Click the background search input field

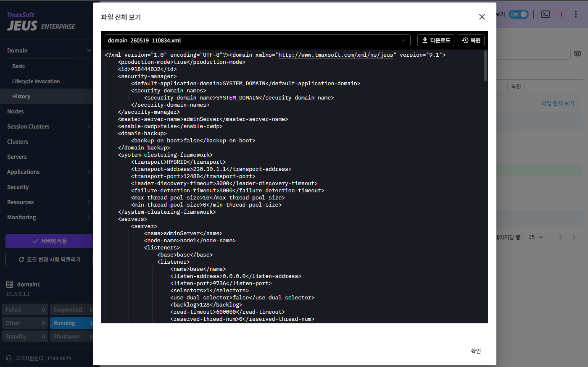click(x=533, y=54)
